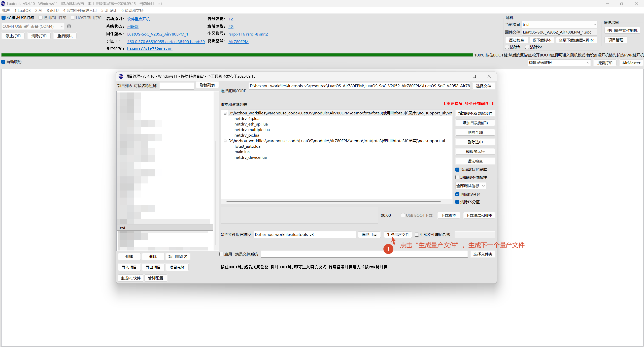Image resolution: width=644 pixels, height=347 pixels.
Task: Click 停止打印 button
Action: point(13,36)
